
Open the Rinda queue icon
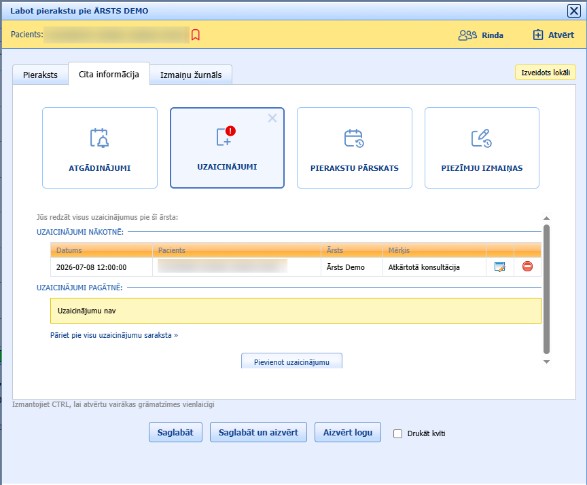468,35
